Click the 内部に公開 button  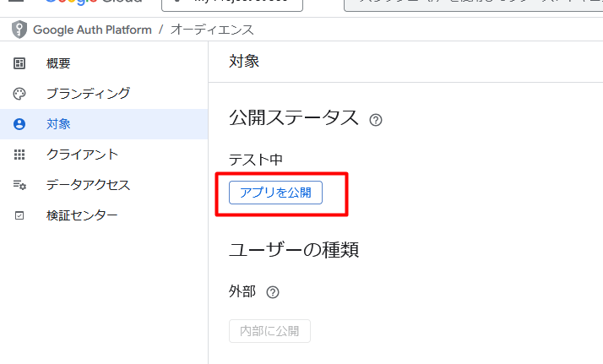pos(269,331)
